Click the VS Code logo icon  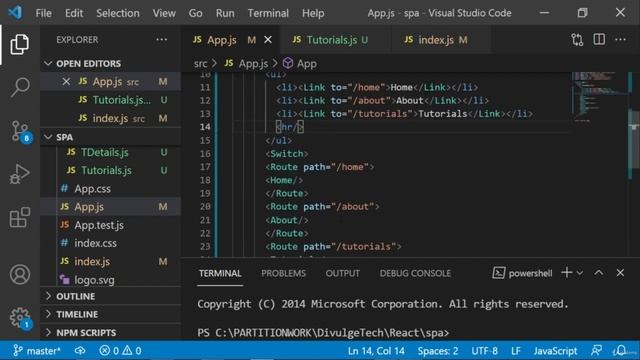click(15, 13)
